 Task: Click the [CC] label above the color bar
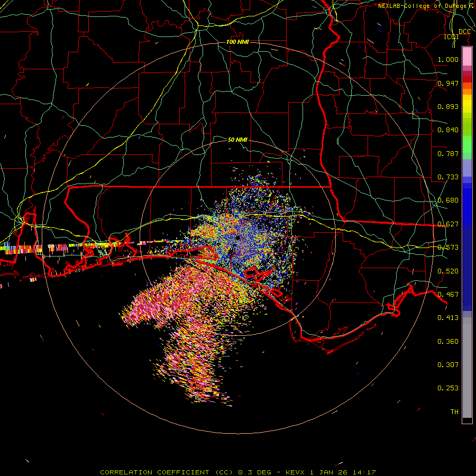tap(452, 36)
